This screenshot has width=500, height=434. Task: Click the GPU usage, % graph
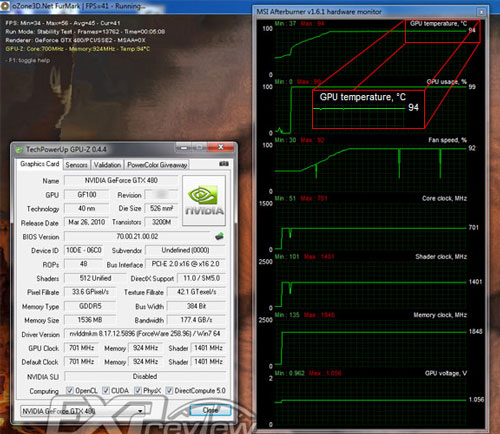click(370, 110)
